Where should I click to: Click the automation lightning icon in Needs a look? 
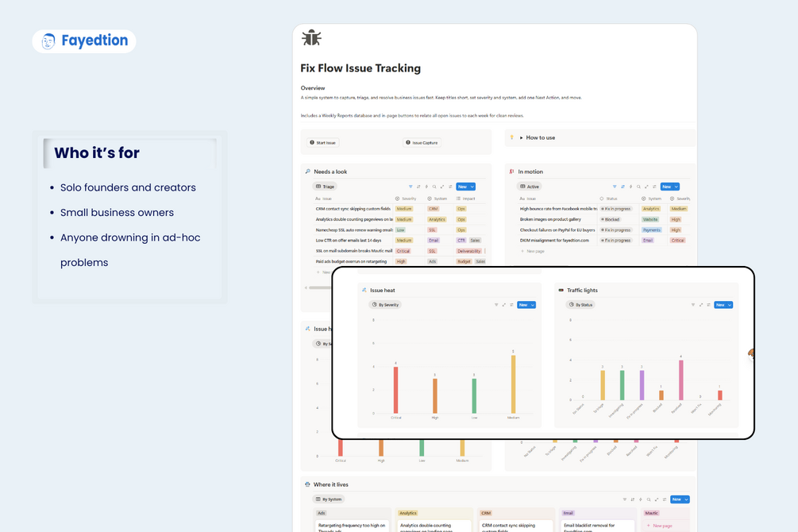tap(426, 187)
